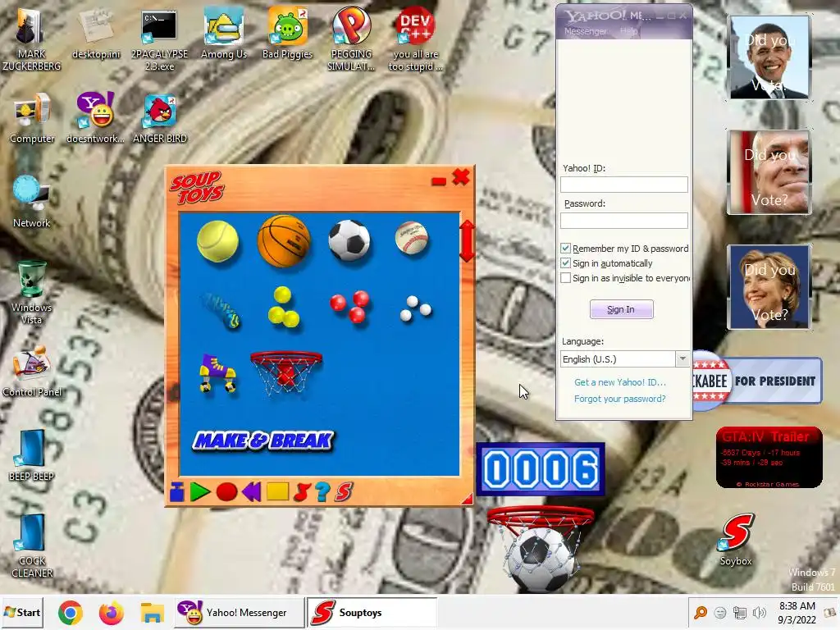Click the Hillary Clinton Did you Vote gadget
Viewport: 840px width, 630px height.
[x=769, y=286]
